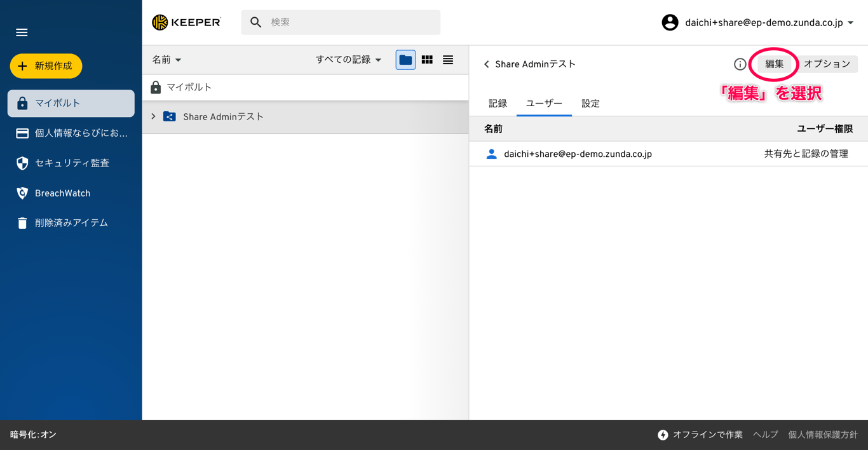Switch to the 記録 tab
This screenshot has height=450, width=868.
pos(498,102)
